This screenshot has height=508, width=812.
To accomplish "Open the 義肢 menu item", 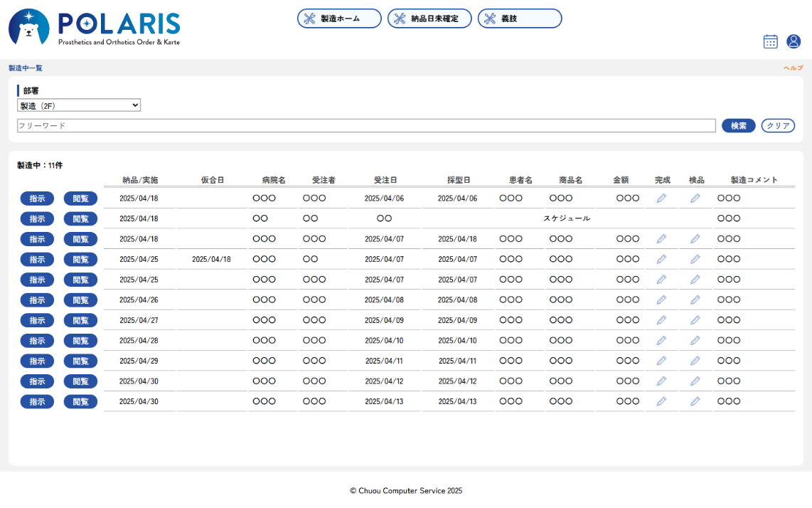I will click(x=520, y=18).
